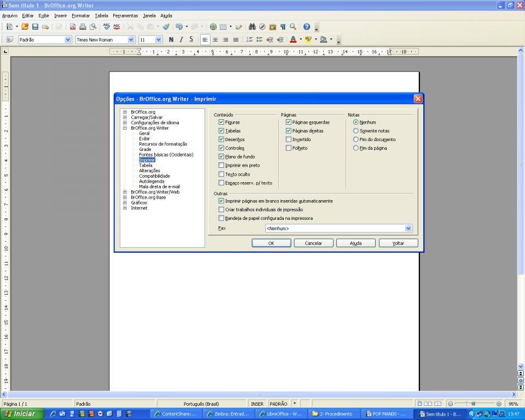Screen dimensions: 525x420
Task: Select Fim do documento radio button
Action: pos(356,139)
